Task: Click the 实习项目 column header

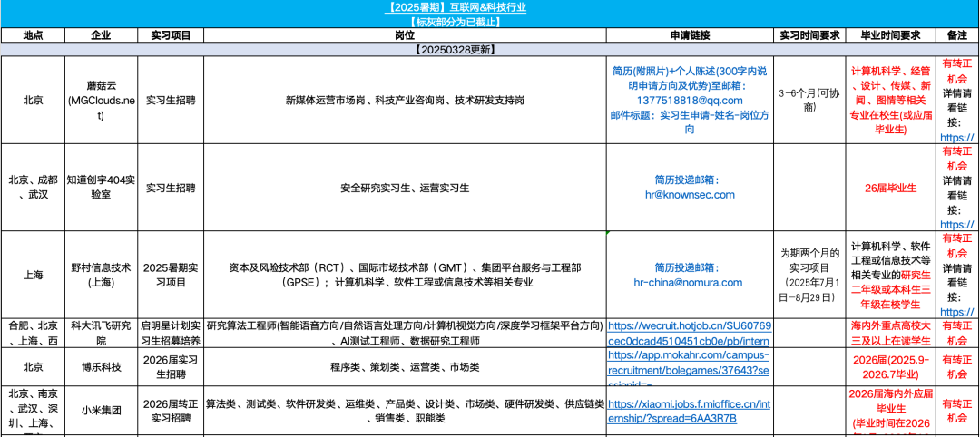Action: point(171,35)
